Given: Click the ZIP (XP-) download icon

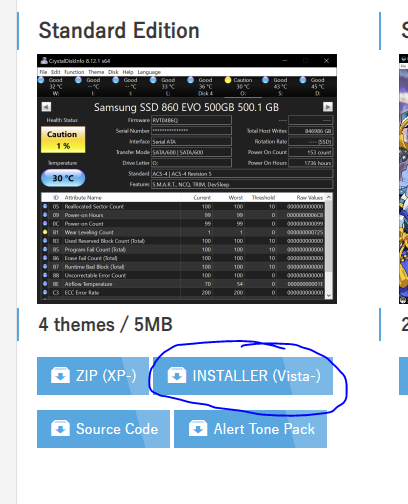Looking at the screenshot, I should pos(60,375).
